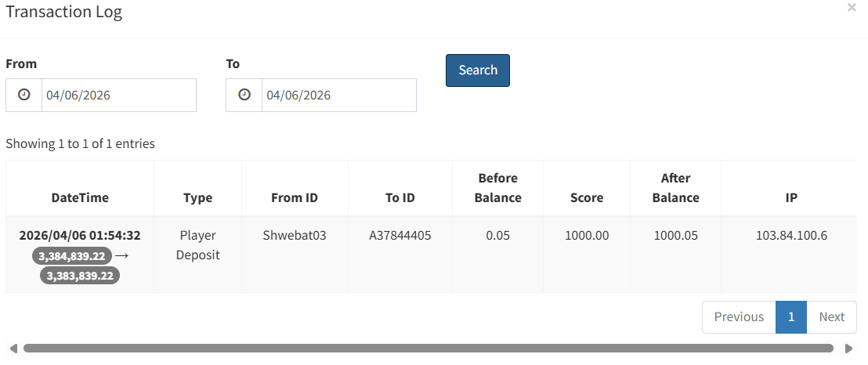Click the To ID value A37844405
The width and height of the screenshot is (868, 365).
(400, 235)
